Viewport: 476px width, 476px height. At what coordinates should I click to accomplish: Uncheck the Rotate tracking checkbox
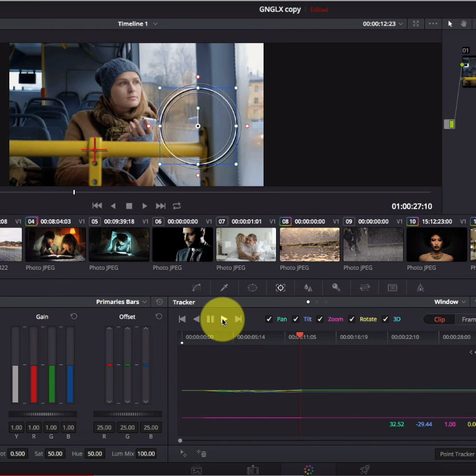click(351, 319)
